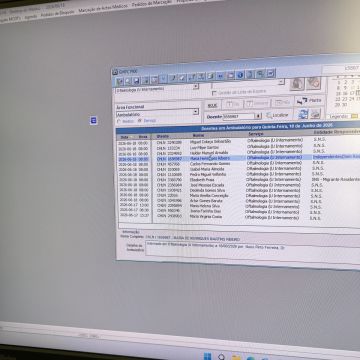The width and height of the screenshot is (360, 360).
Task: Click the small blue icon on the gray desktop area
Action: [93, 121]
